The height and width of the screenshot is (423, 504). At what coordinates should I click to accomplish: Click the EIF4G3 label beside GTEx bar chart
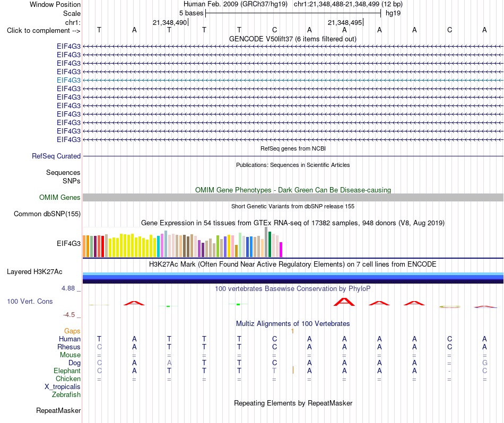tap(68, 243)
